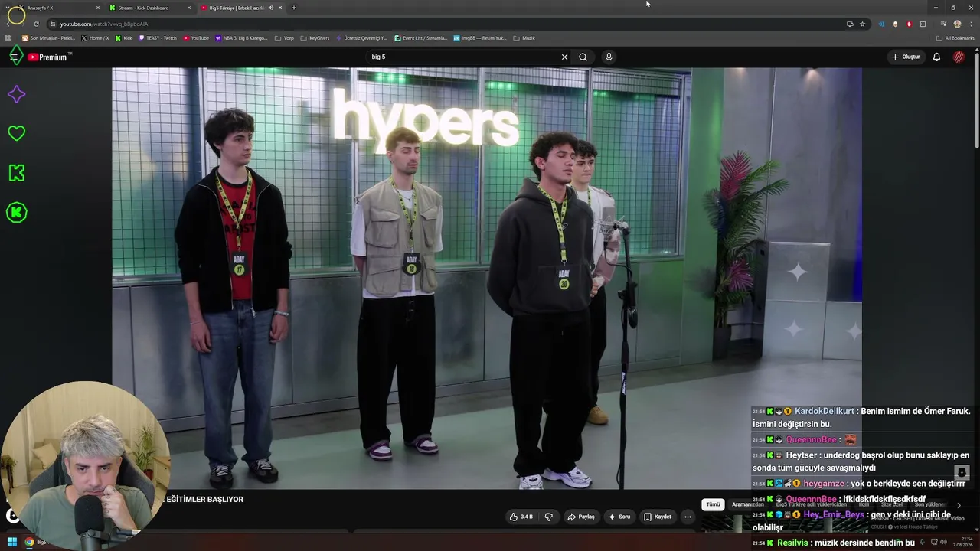The height and width of the screenshot is (551, 980).
Task: Close the Big5 Türkiye YouTube tab
Action: (280, 8)
